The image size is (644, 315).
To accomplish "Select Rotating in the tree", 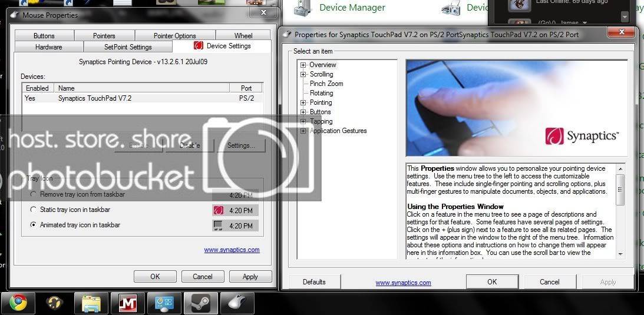I will point(322,93).
